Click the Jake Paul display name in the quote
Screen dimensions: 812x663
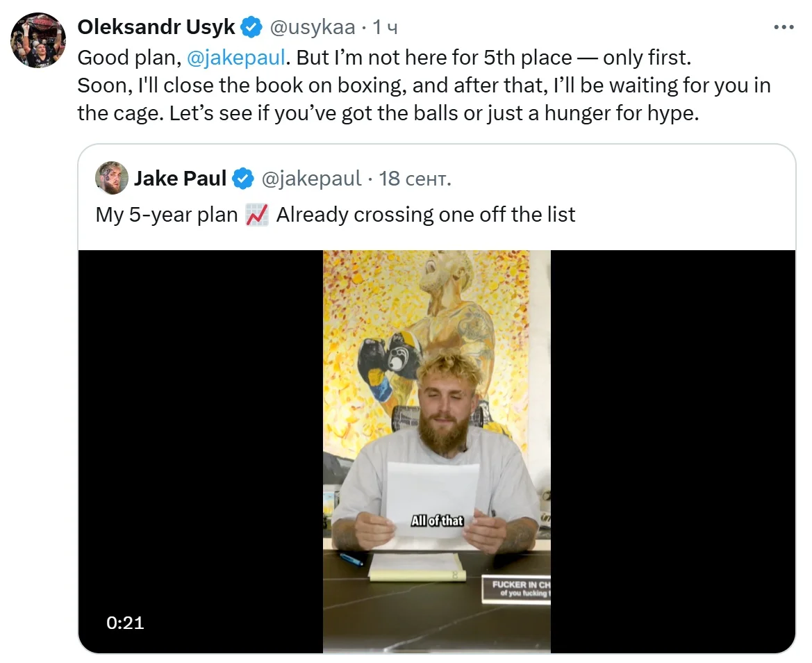[180, 179]
